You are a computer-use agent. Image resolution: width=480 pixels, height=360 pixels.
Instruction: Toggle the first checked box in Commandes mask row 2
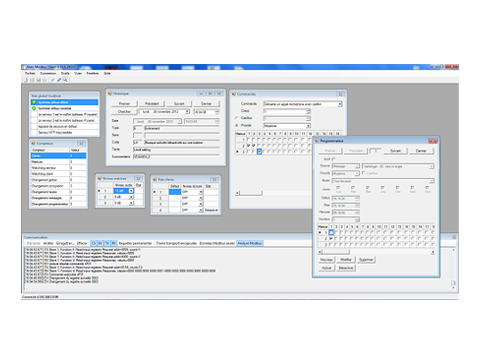(x=248, y=146)
